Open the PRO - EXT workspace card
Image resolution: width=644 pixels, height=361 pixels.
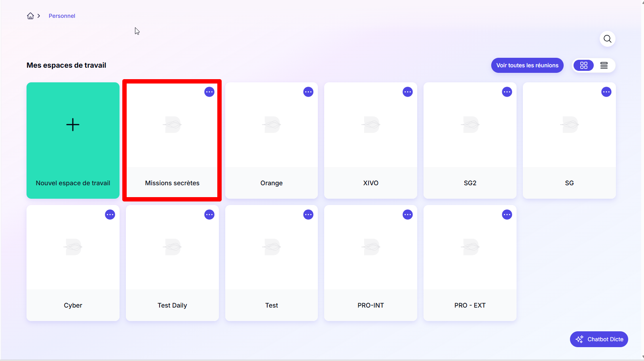[470, 263]
